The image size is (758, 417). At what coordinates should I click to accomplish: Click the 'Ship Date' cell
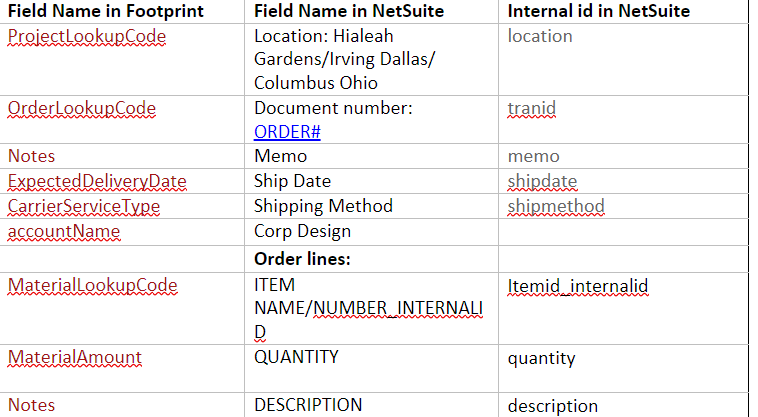292,181
